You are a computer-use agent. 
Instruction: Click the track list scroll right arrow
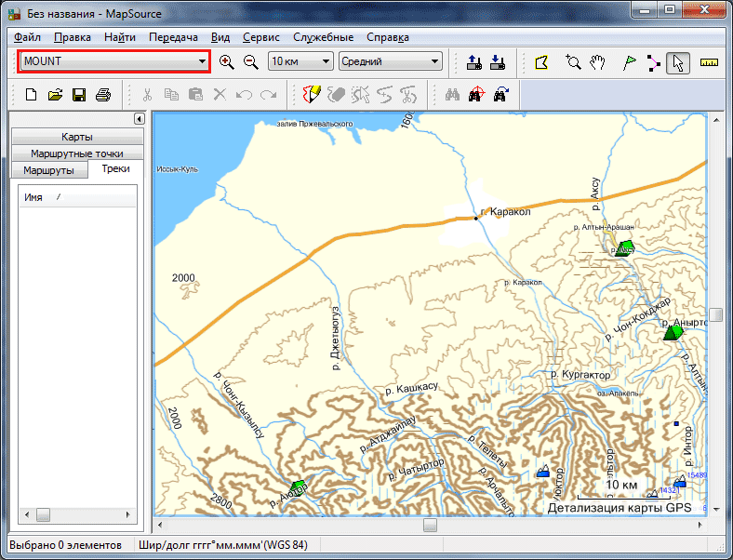click(127, 514)
